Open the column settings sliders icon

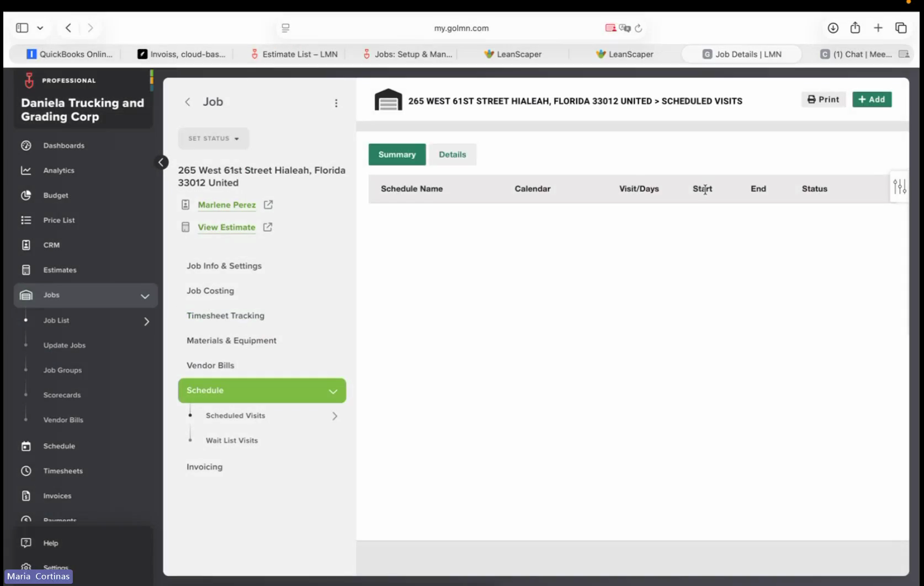(900, 187)
